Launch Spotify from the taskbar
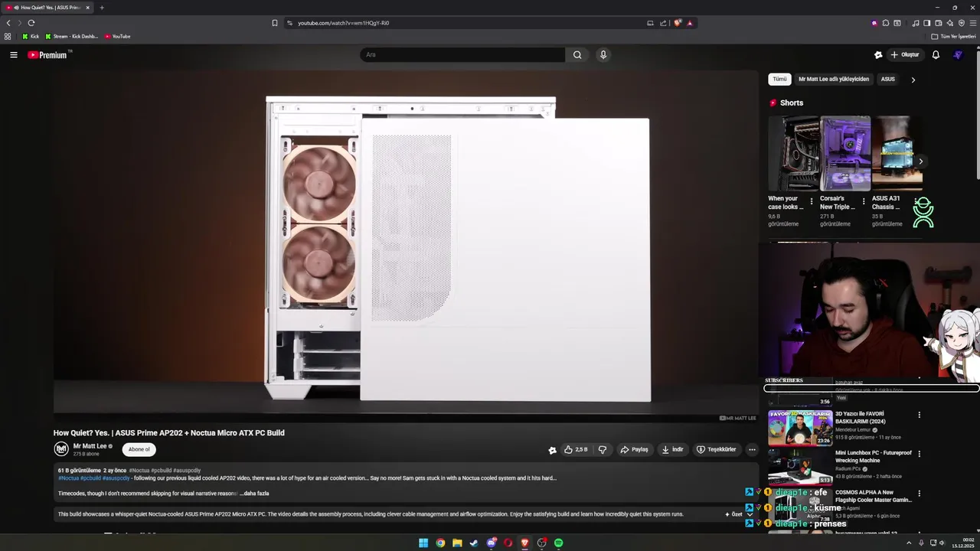The height and width of the screenshot is (551, 980). tap(559, 543)
